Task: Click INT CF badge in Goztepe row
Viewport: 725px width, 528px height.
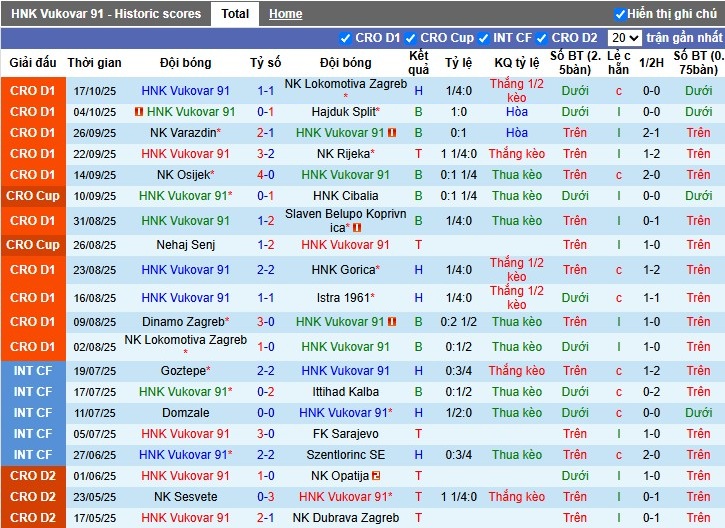Action: tap(33, 371)
